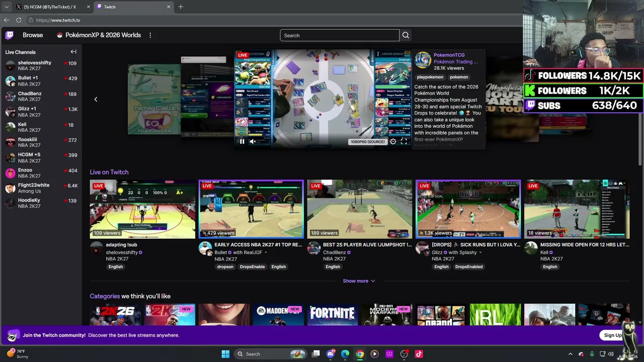Click the magnifier search button
This screenshot has width=644, height=362.
click(406, 35)
